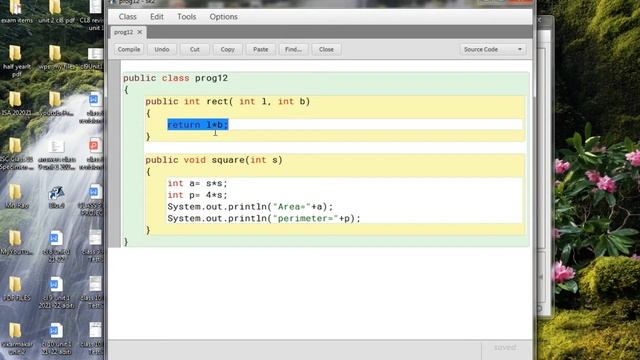Click the Paste button
This screenshot has width=640, height=360.
coord(260,49)
